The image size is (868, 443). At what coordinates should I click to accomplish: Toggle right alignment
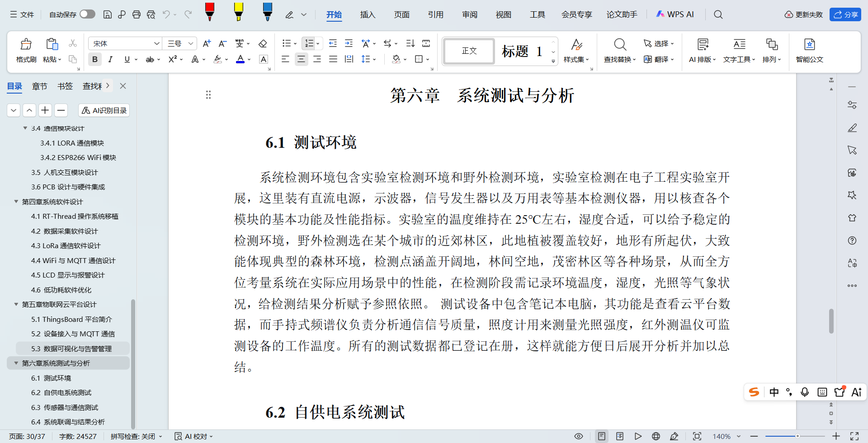pyautogui.click(x=317, y=59)
